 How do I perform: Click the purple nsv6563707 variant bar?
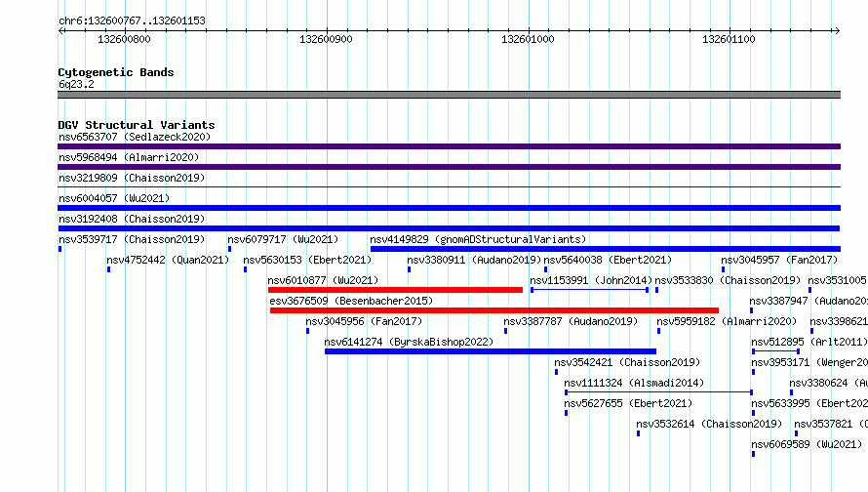[449, 146]
